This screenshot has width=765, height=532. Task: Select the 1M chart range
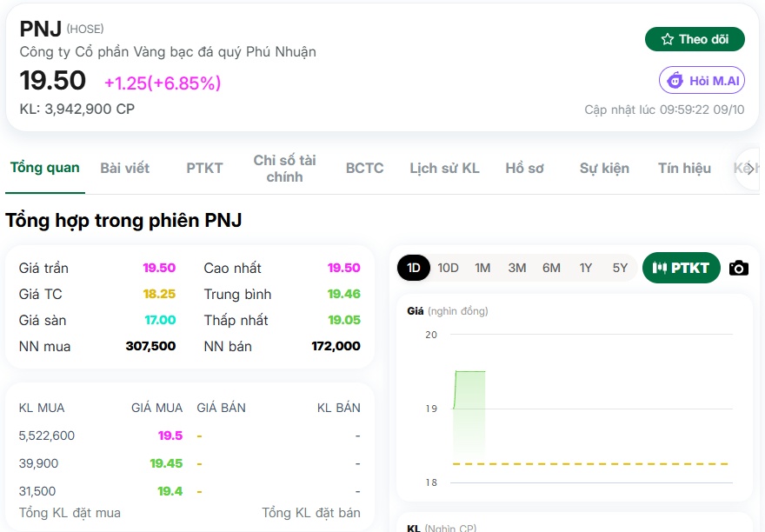pyautogui.click(x=482, y=268)
